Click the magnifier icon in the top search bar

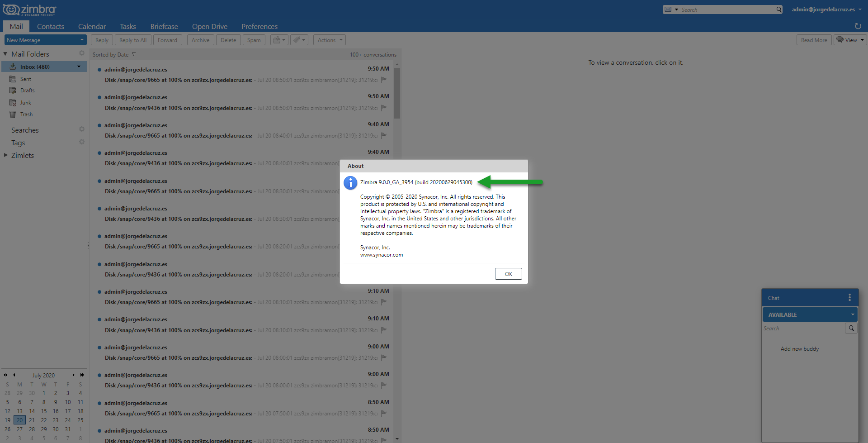tap(779, 10)
